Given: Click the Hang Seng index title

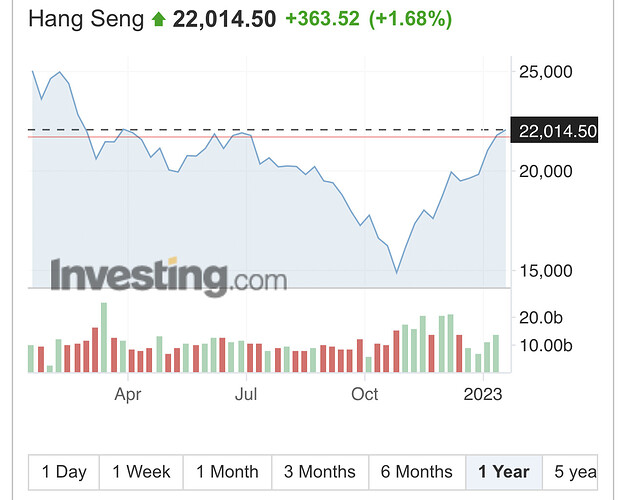Looking at the screenshot, I should [84, 19].
